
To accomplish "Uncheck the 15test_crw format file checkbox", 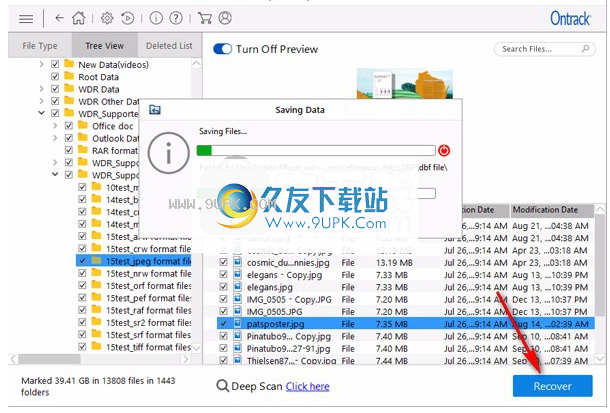I will click(x=82, y=248).
